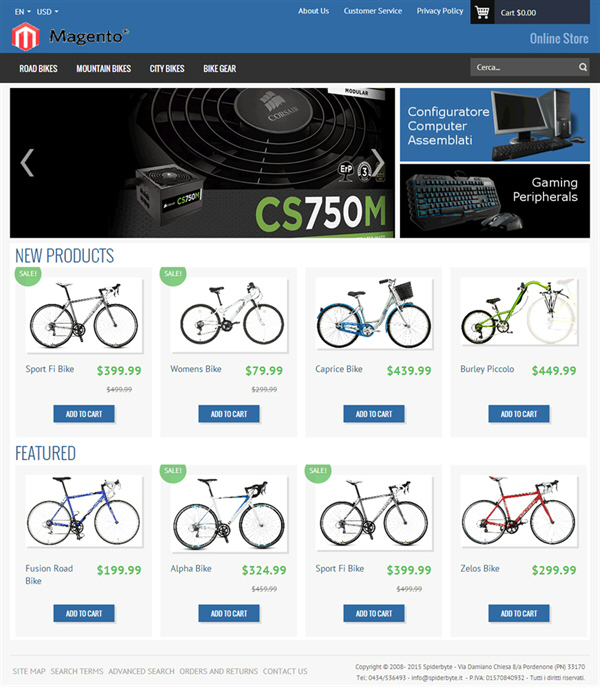Go to previous slide with left arrow

[x=27, y=163]
